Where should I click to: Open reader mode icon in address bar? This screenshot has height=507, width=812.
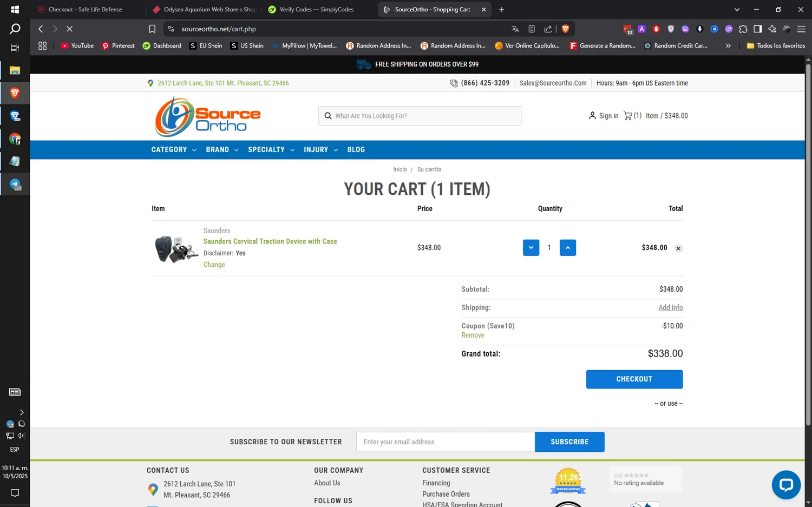532,29
